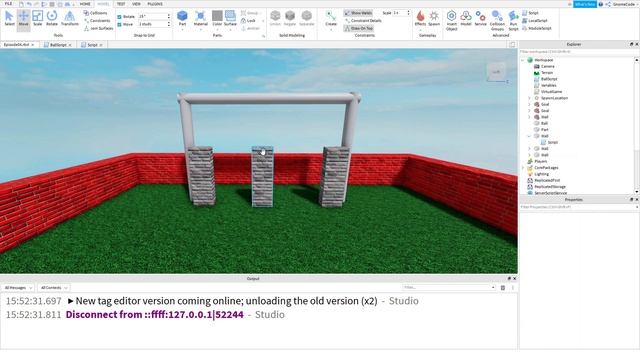Click the What's New button
640x360 pixels.
coord(585,4)
